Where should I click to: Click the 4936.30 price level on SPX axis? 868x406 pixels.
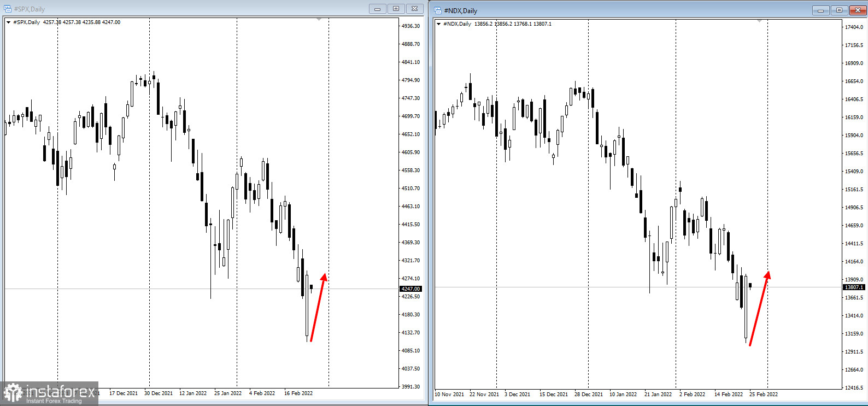[410, 26]
